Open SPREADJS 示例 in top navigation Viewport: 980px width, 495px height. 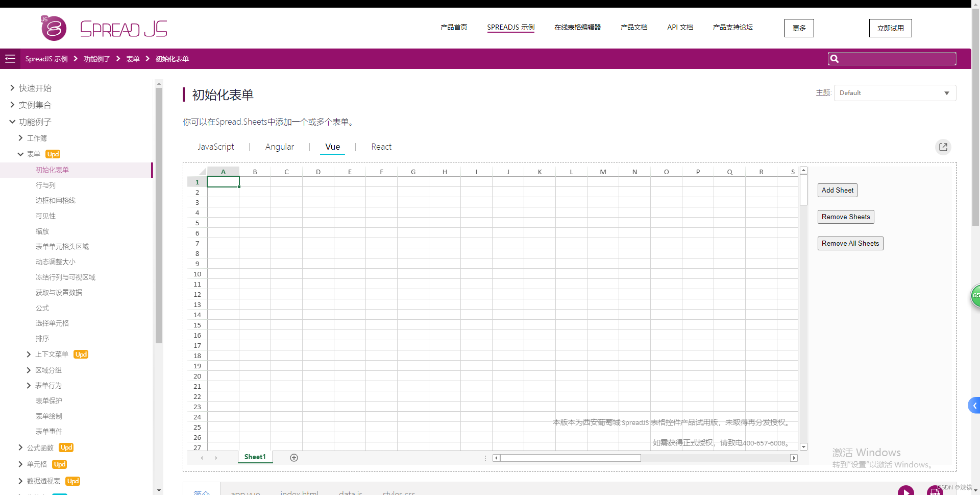tap(511, 28)
